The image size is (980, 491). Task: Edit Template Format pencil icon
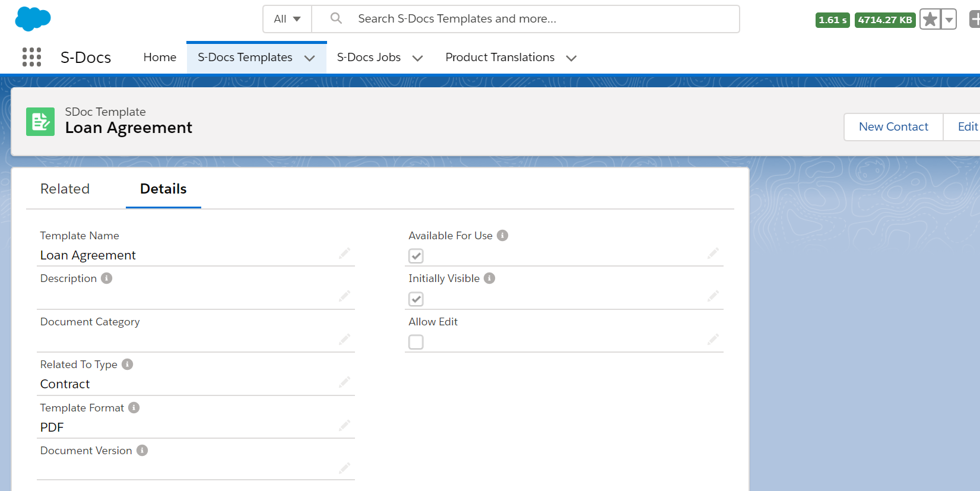pos(344,425)
